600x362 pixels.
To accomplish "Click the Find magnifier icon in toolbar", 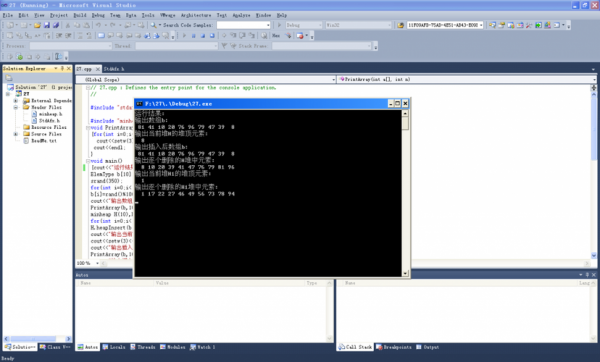I will click(153, 25).
